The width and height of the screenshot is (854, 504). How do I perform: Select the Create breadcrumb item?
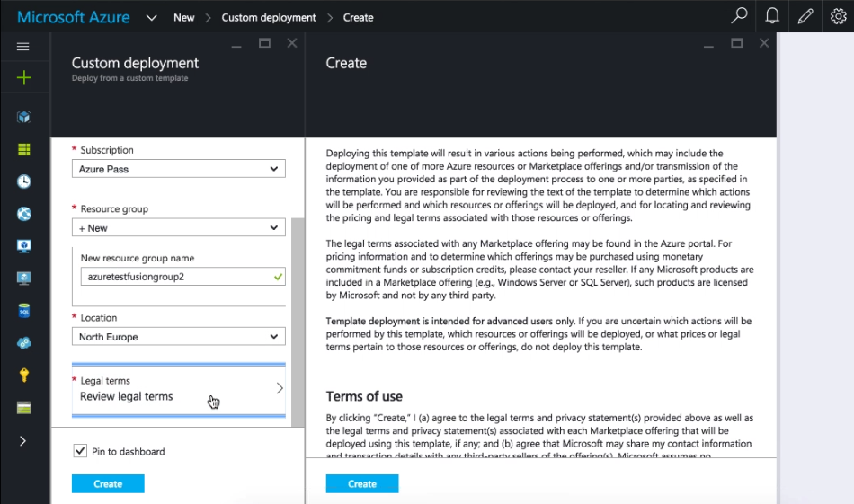pos(359,17)
